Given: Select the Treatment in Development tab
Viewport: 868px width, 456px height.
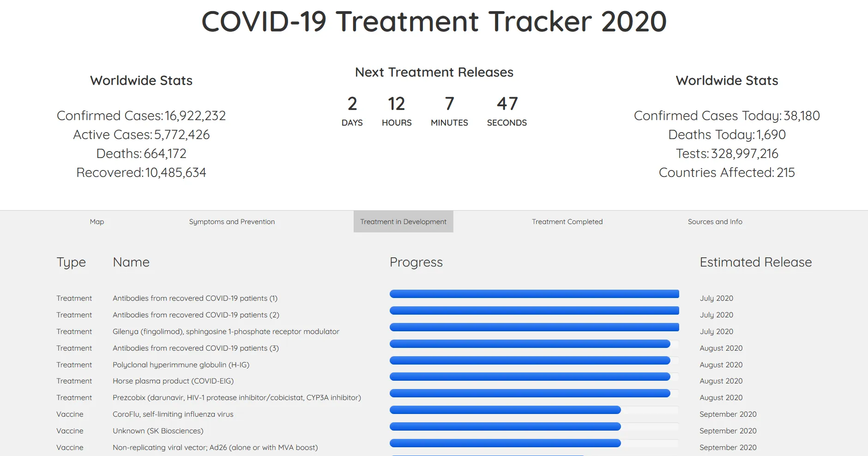Looking at the screenshot, I should pos(403,221).
